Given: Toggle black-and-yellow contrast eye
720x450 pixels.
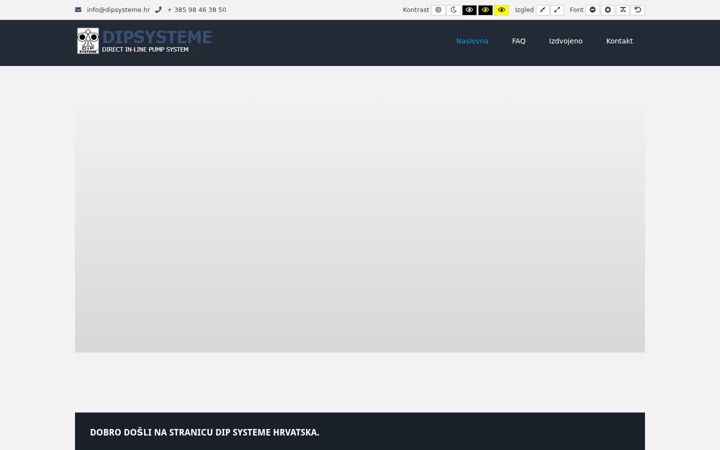Looking at the screenshot, I should (x=485, y=10).
